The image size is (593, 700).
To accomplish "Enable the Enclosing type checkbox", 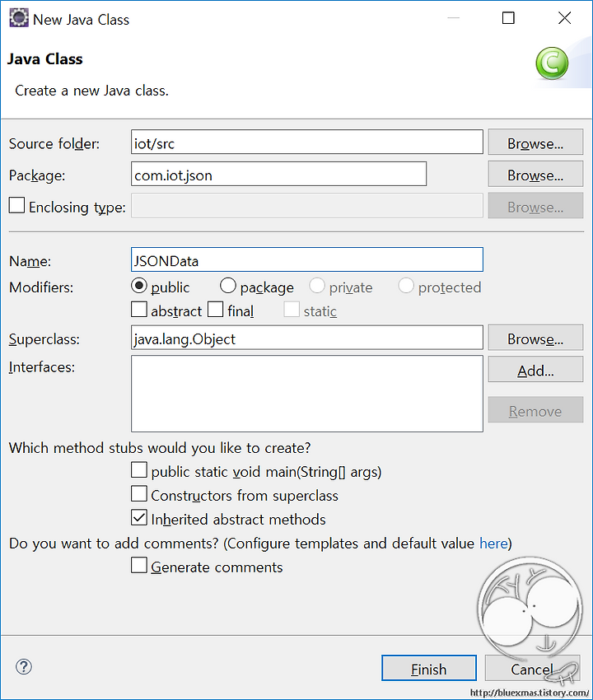I will click(x=17, y=205).
